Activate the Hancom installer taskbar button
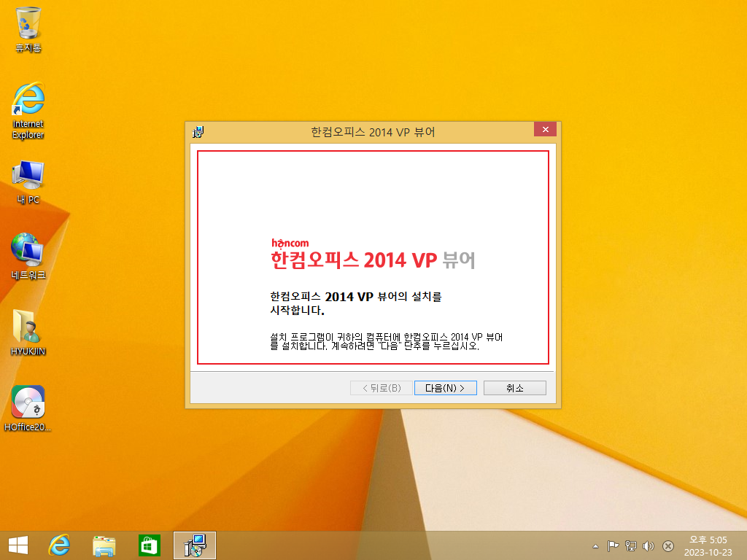The width and height of the screenshot is (747, 560). [x=194, y=545]
